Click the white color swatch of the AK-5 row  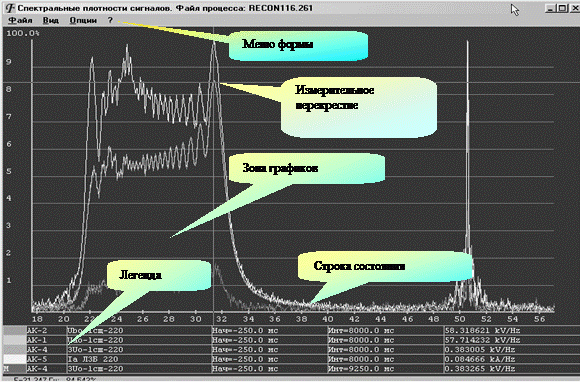[x=15, y=359]
